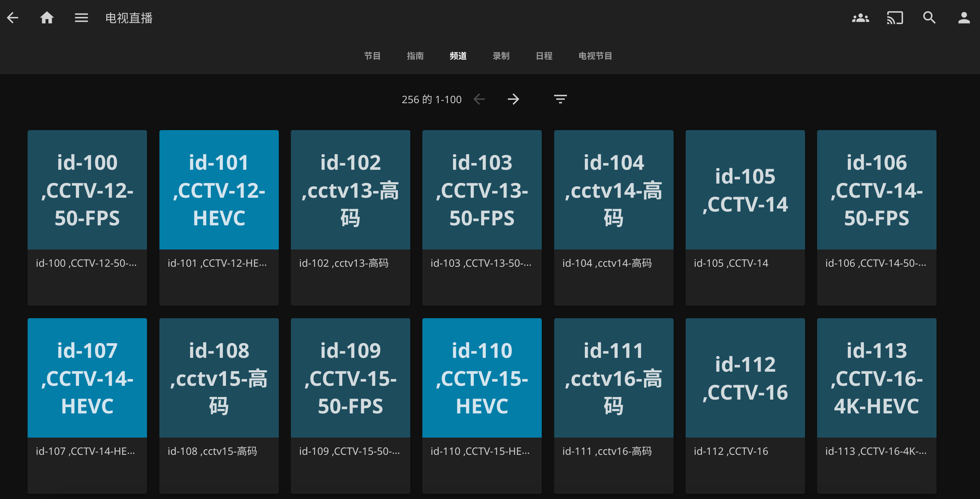
Task: Click the previous page arrow
Action: point(479,99)
